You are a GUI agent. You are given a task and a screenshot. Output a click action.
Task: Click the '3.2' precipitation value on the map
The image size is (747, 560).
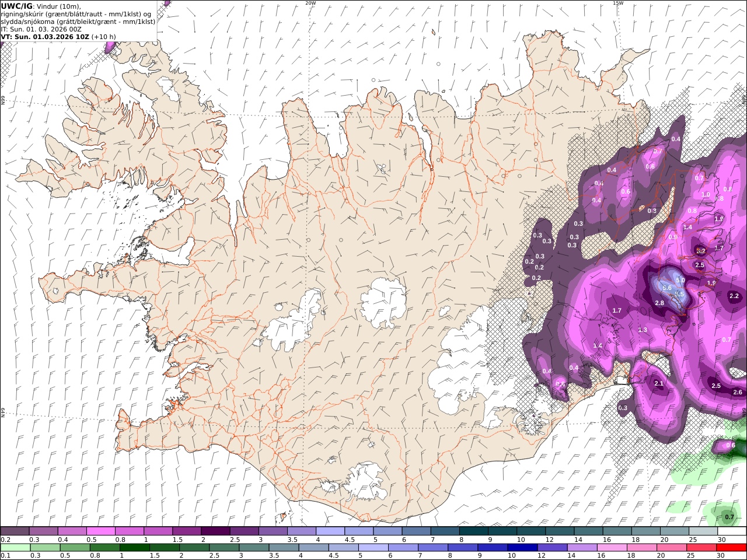click(x=701, y=251)
